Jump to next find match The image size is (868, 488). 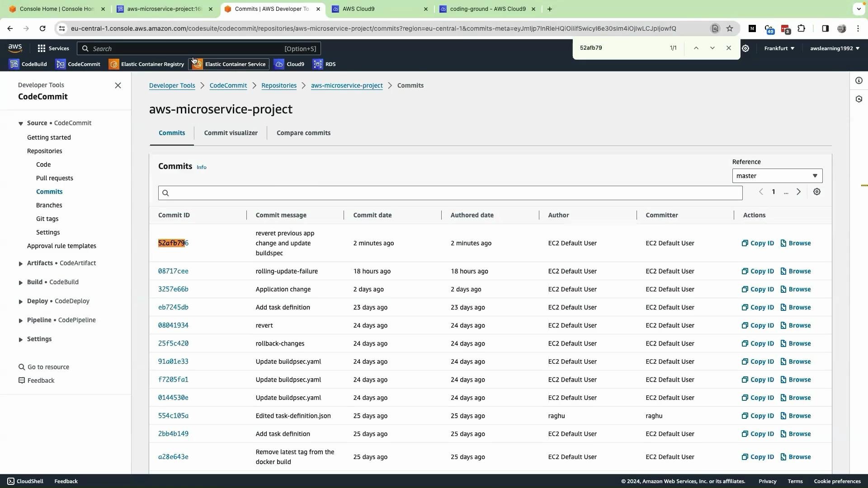click(712, 48)
